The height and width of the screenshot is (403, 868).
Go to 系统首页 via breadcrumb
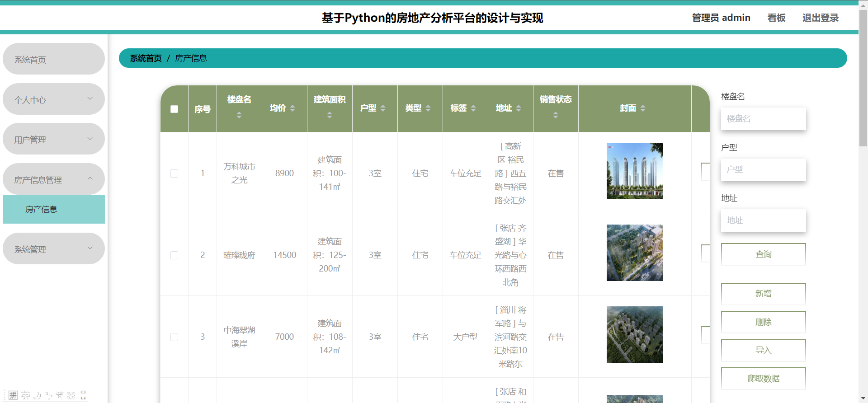[146, 58]
